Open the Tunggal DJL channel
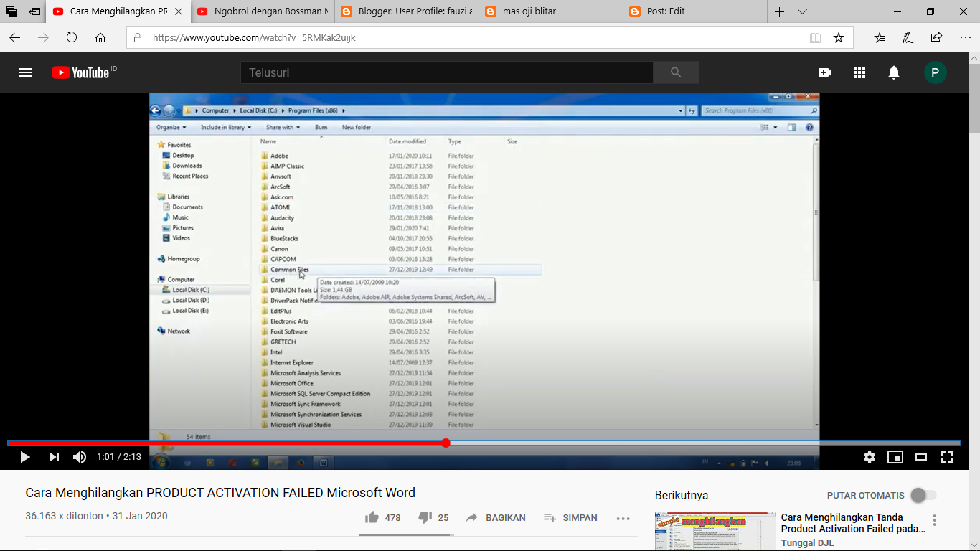 (807, 543)
